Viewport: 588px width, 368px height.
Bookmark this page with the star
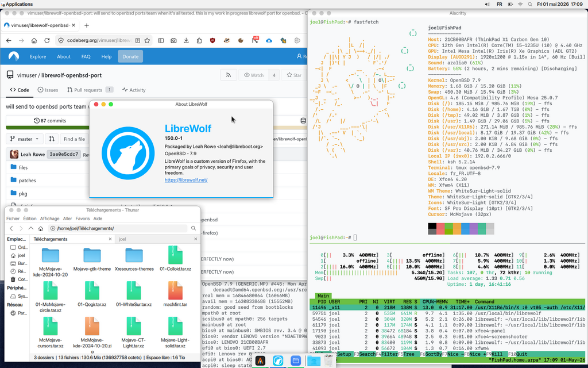(148, 41)
